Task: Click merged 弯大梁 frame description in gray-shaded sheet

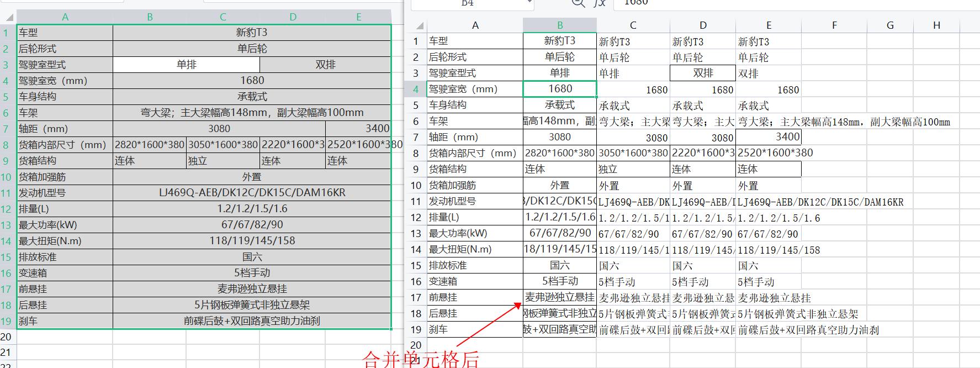Action: click(252, 113)
